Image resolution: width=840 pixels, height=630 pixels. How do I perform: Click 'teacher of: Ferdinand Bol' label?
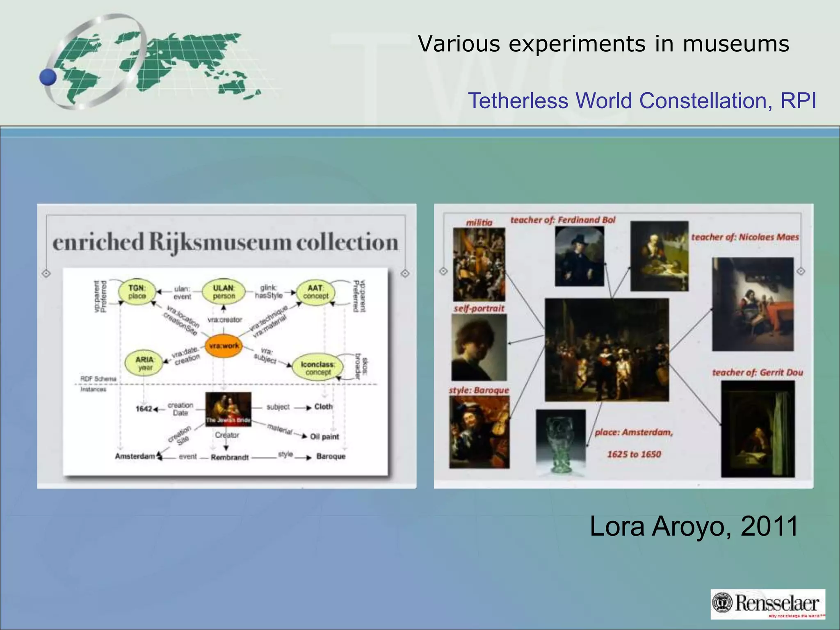point(563,220)
